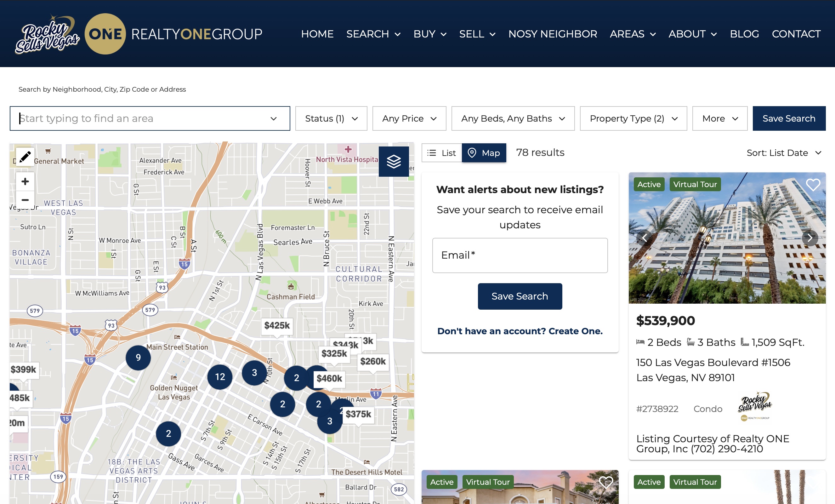This screenshot has width=835, height=504.
Task: Open the map layers selector
Action: 394,161
